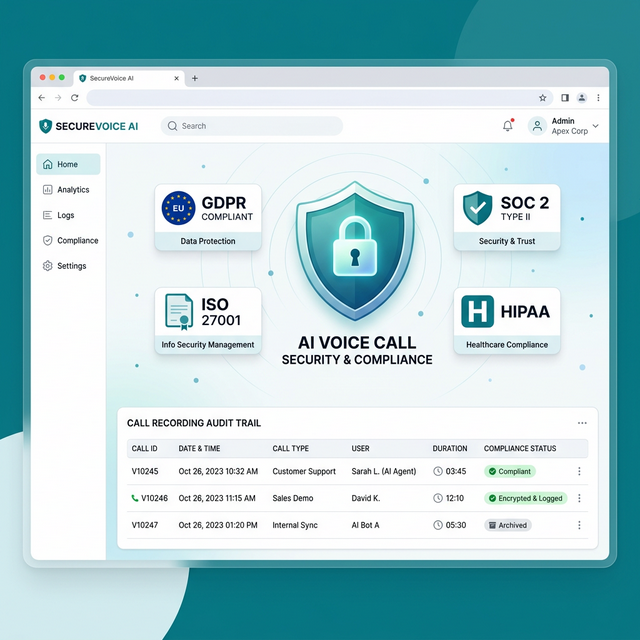Open the browser side panel icon
This screenshot has width=640, height=640.
(565, 98)
